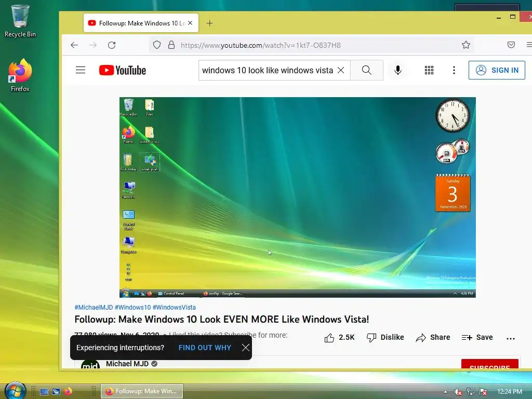Run search with magnifier button
532x399 pixels.
(366, 70)
